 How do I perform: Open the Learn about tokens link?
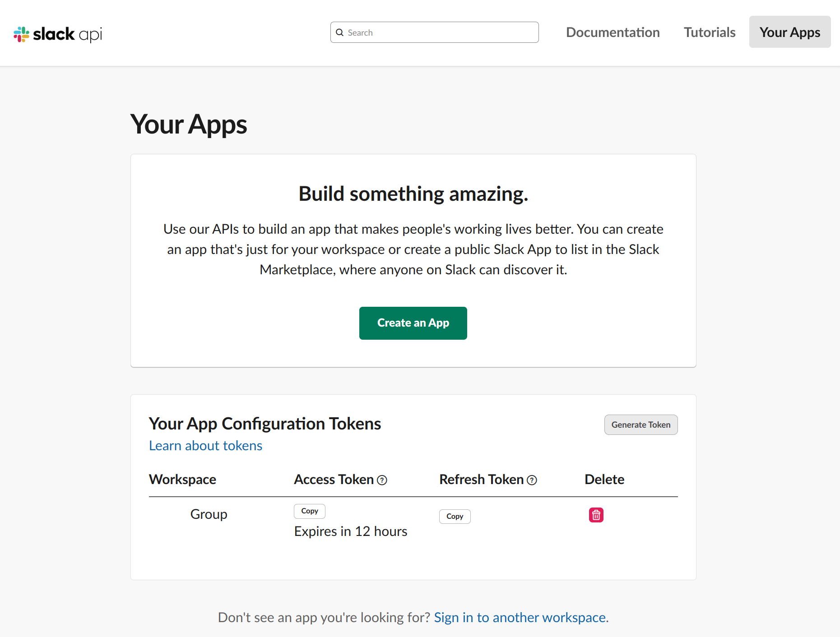pyautogui.click(x=205, y=446)
